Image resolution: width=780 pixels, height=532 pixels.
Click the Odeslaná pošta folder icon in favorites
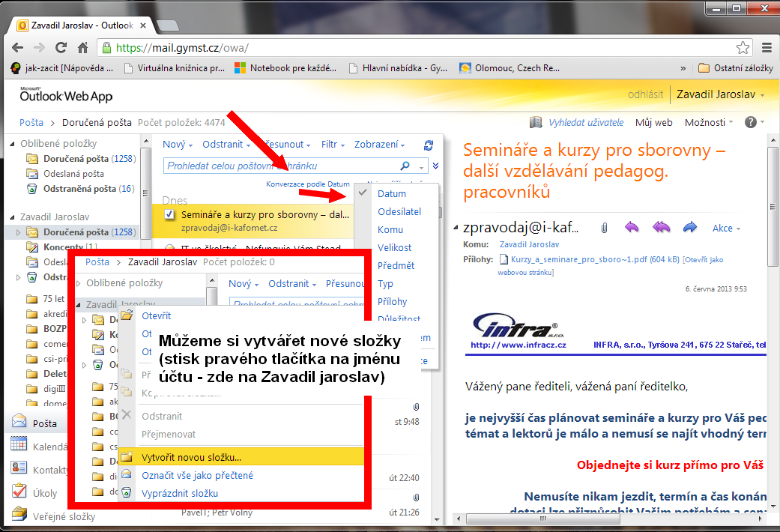click(x=31, y=174)
